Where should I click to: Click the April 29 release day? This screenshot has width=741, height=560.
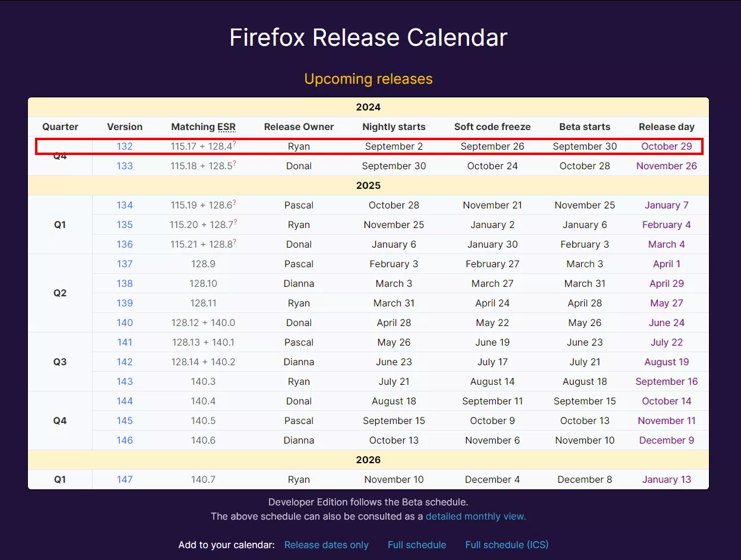[667, 283]
